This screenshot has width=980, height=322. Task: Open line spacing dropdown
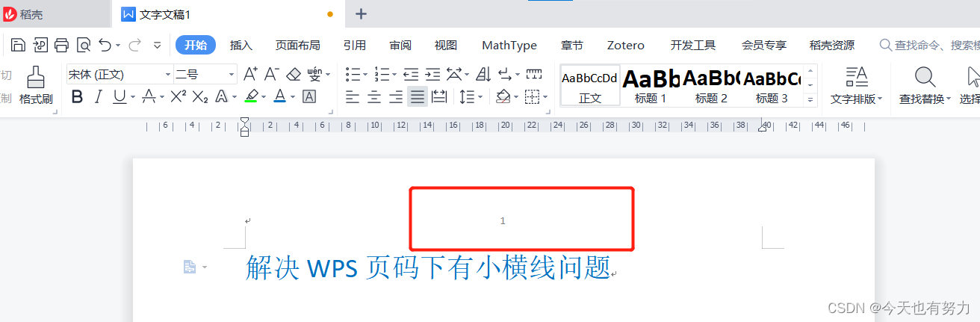point(480,97)
